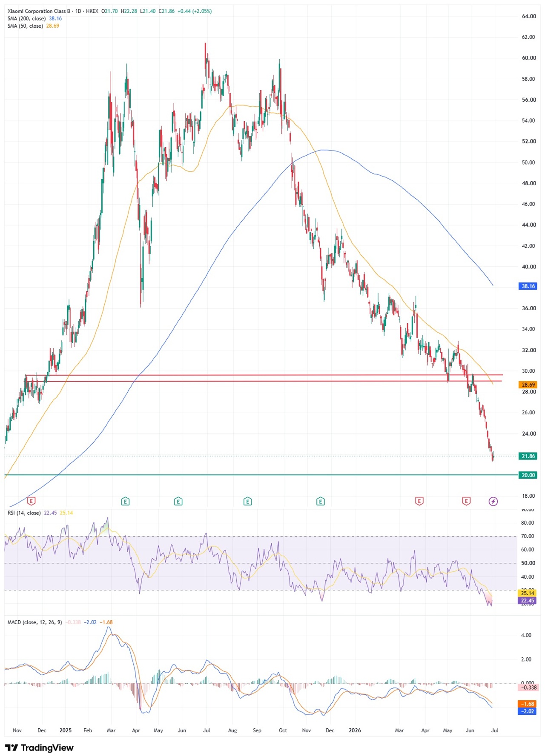The width and height of the screenshot is (545, 756).
Task: Click the blue 38.16 SMA price label
Action: click(528, 286)
